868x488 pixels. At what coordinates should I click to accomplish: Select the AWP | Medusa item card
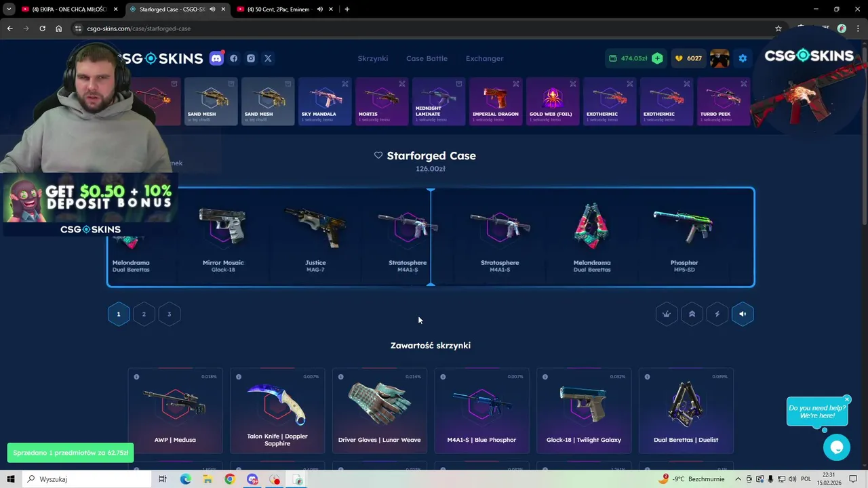(x=175, y=411)
